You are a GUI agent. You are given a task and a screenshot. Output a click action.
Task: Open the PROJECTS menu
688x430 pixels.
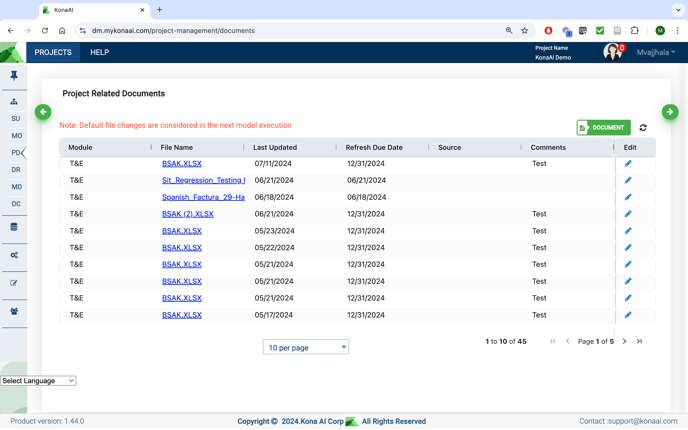pos(53,52)
